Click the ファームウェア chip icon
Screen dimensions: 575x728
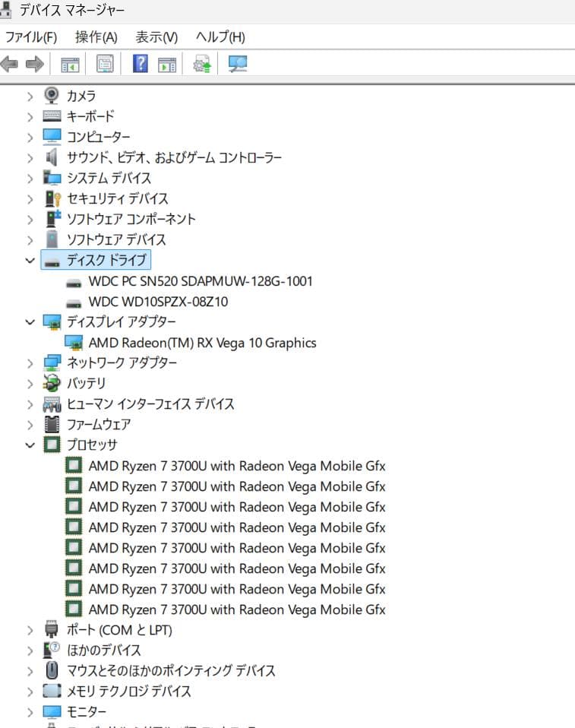[52, 424]
